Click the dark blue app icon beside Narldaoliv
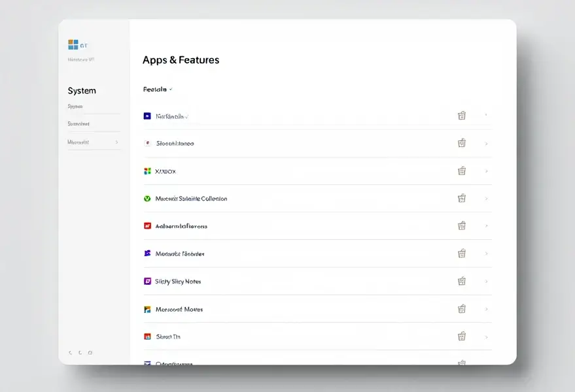Viewport: 575px width, 392px height. tap(147, 116)
